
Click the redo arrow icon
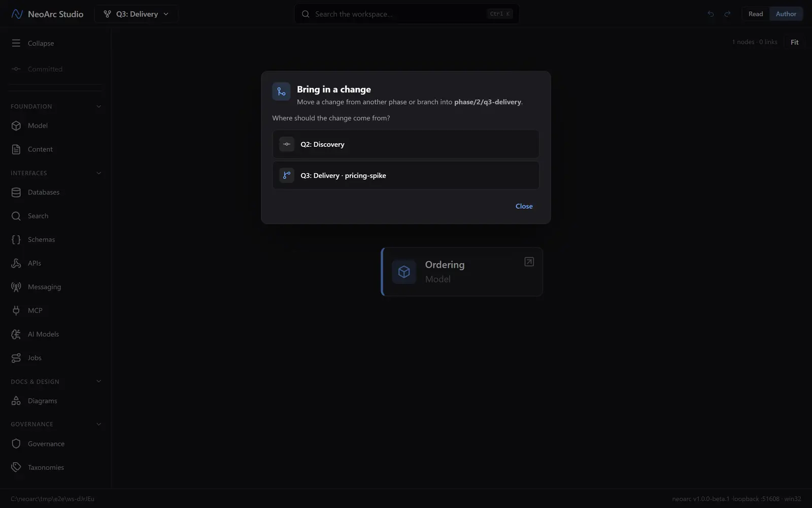(727, 14)
